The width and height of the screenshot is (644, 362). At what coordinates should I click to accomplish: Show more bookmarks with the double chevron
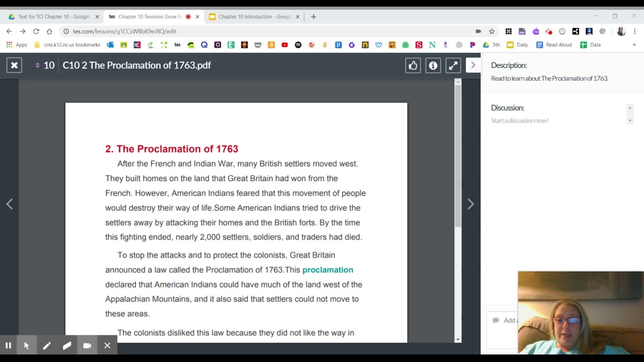click(x=634, y=45)
